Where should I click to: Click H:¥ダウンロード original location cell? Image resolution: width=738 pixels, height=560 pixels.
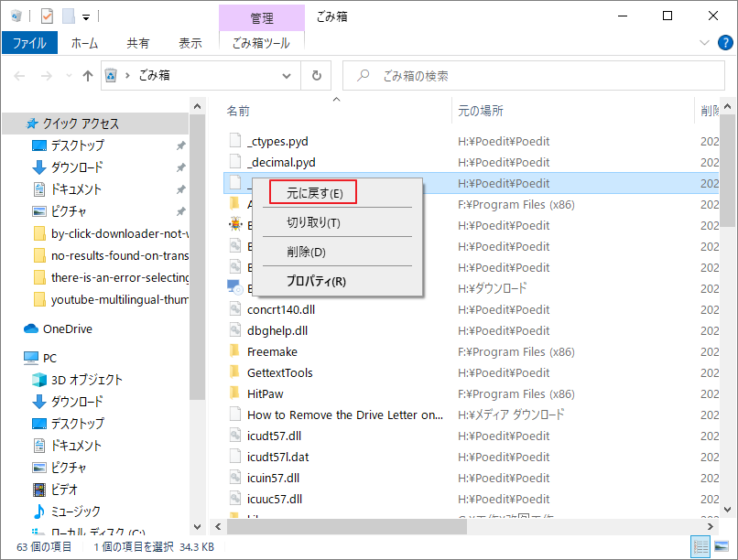pyautogui.click(x=492, y=288)
